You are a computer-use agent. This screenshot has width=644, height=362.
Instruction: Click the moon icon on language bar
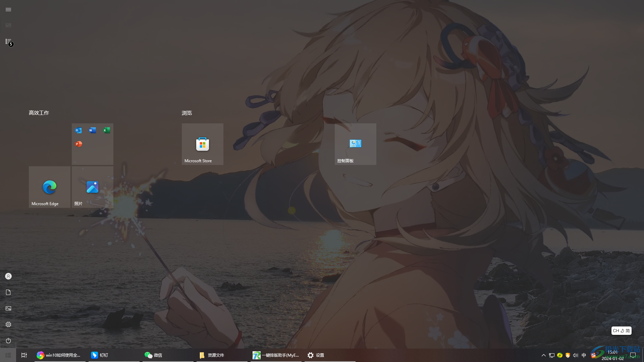pyautogui.click(x=622, y=331)
